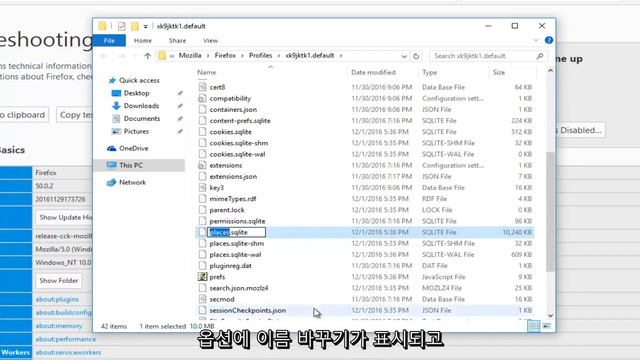Switch to large icons view
Viewport: 640px width, 360px height.
[547, 326]
